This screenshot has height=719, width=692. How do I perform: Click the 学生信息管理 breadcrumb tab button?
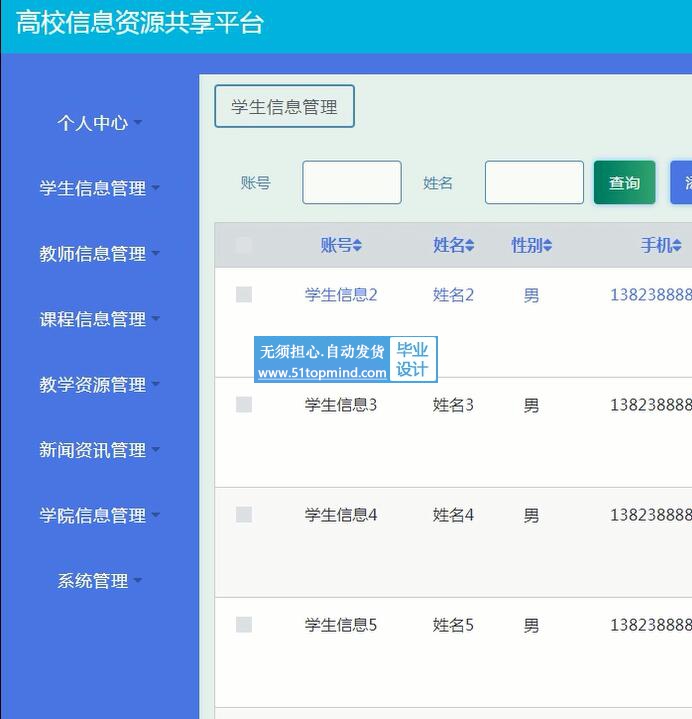284,107
